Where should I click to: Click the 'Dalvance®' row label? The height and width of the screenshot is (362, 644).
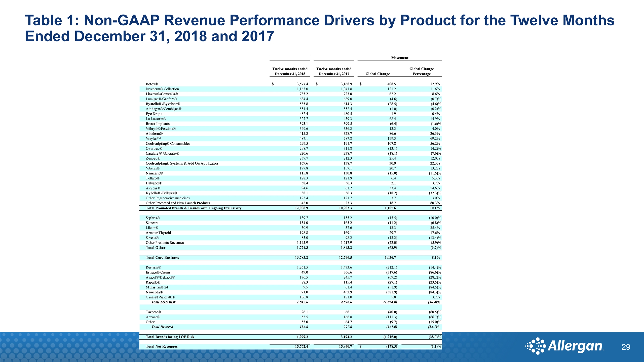coord(154,183)
